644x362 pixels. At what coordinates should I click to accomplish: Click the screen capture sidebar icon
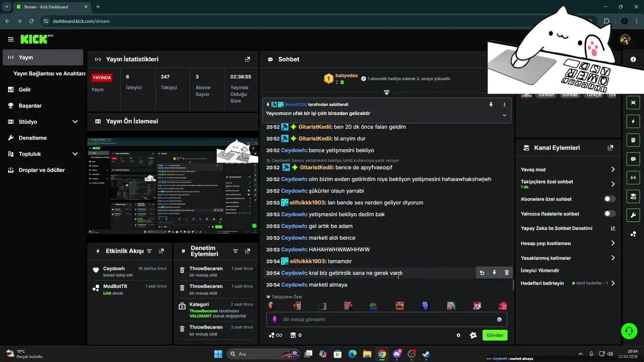point(633,103)
